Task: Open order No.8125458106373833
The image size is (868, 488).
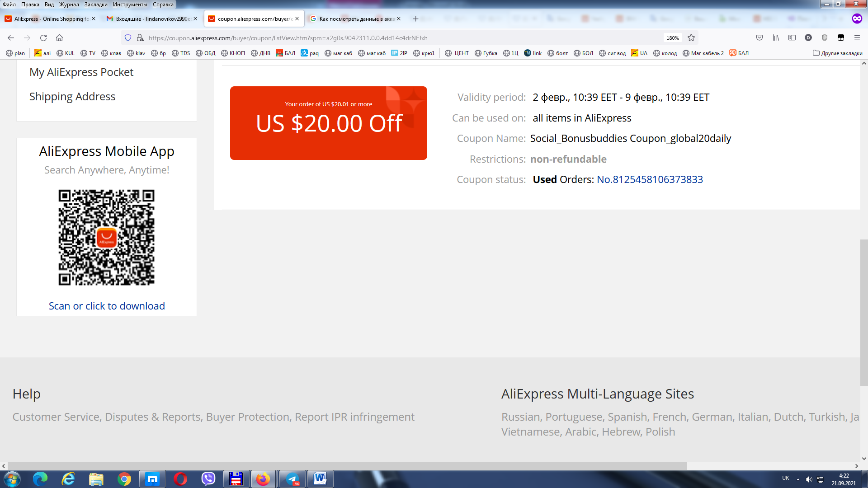Action: [x=650, y=179]
